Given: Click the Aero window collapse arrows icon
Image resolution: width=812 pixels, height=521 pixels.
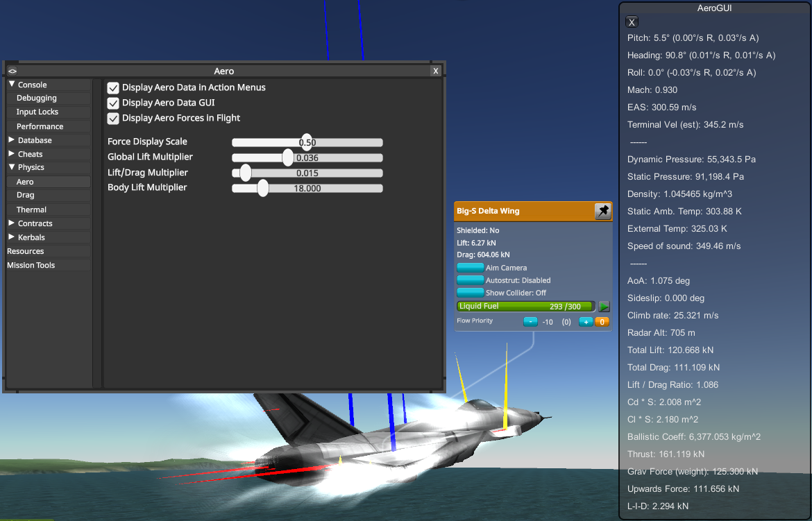Looking at the screenshot, I should [12, 71].
